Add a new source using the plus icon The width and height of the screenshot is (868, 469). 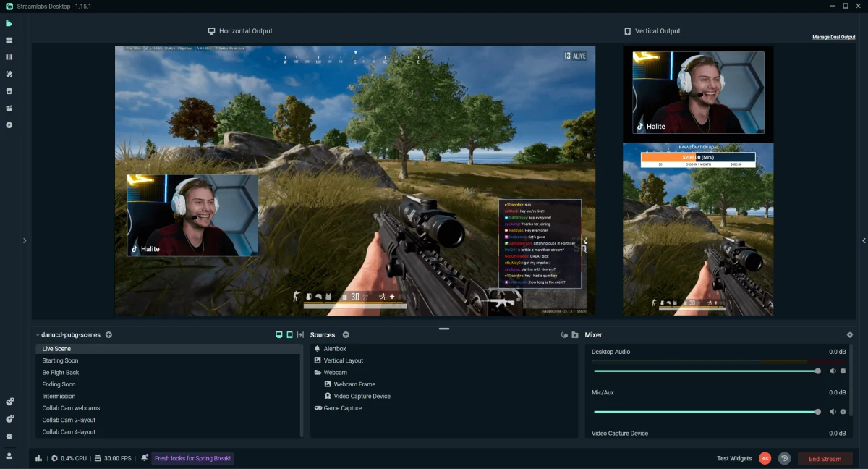[x=346, y=334]
